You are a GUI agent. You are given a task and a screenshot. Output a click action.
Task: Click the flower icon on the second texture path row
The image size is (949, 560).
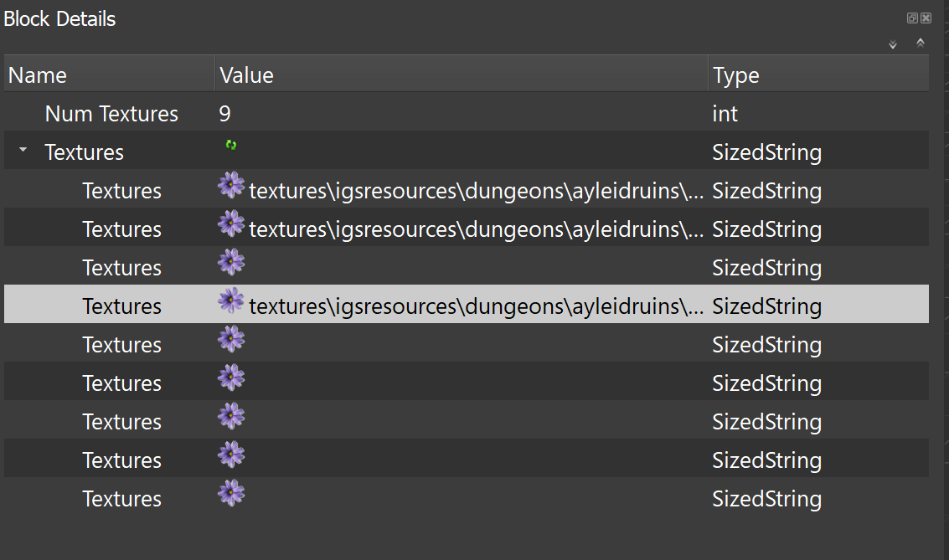(231, 223)
